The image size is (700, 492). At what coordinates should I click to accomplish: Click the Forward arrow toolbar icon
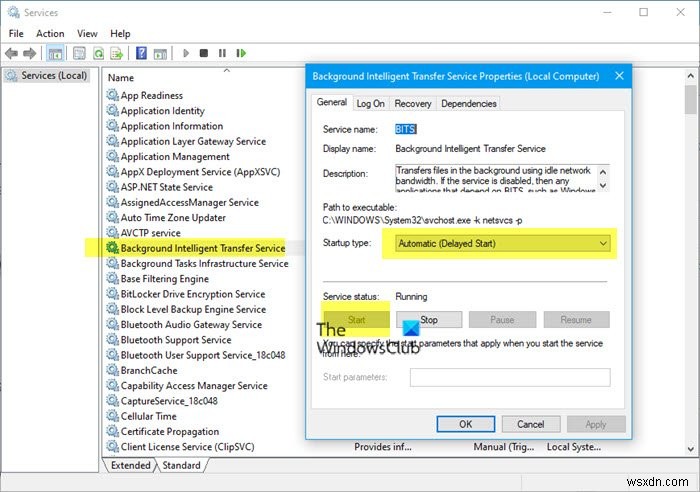pos(29,54)
